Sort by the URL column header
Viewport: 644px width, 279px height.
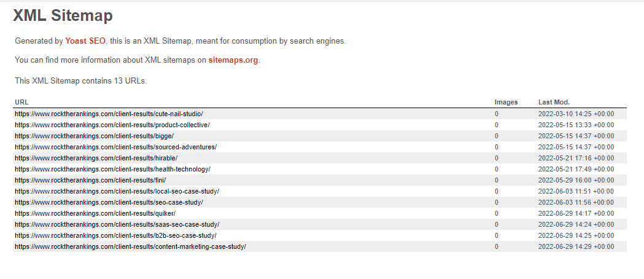[21, 102]
